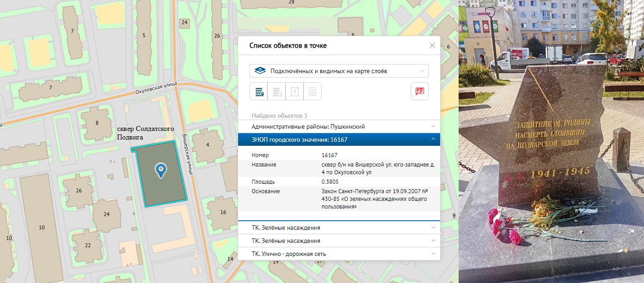This screenshot has width=644, height=283.
Task: Expand "Административные районы: Пушкинский" section
Action: coord(339,126)
